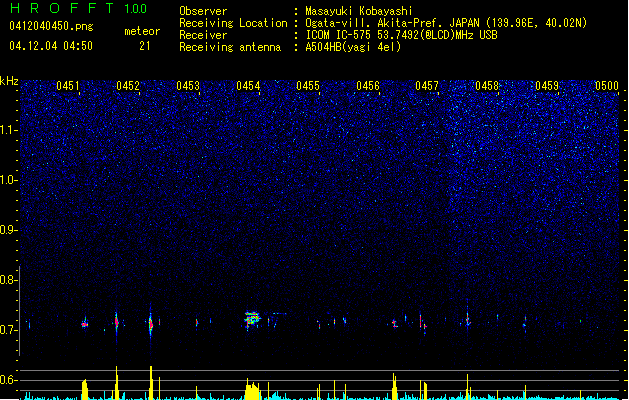Click the kHz axis unit label
The image size is (629, 400).
[x=9, y=81]
